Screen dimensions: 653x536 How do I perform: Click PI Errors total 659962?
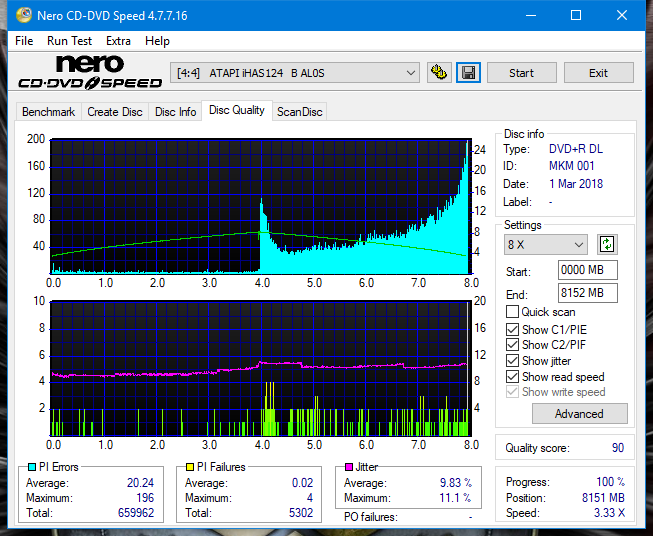(136, 512)
